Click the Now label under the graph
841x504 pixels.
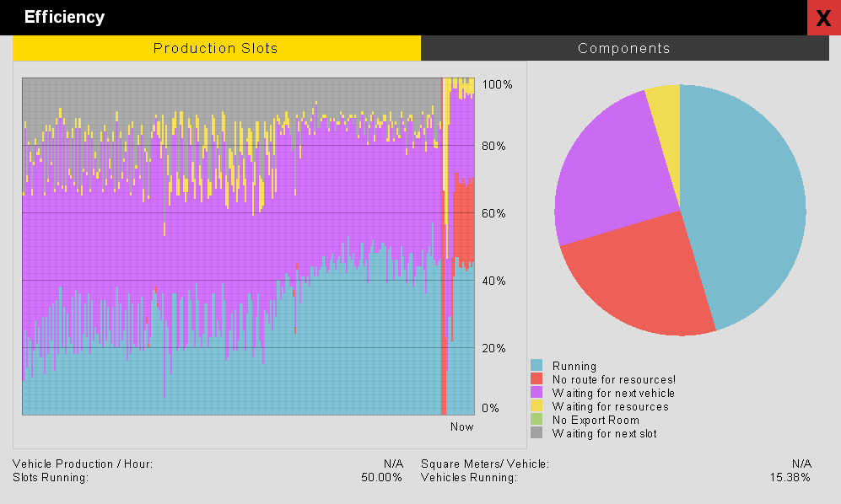461,426
